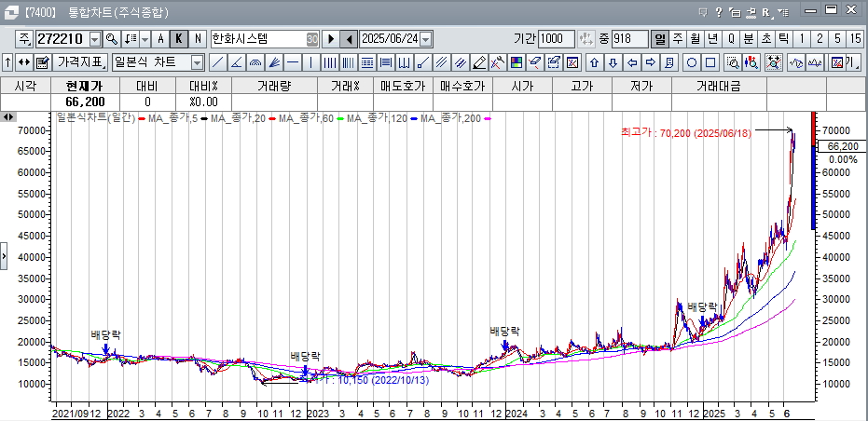Toggle the daily (일) chart period
Screen dimensions: 868x421
[659, 39]
